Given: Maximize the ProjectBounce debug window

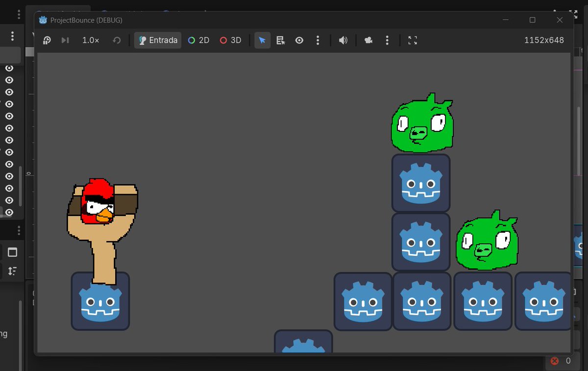Looking at the screenshot, I should (533, 20).
